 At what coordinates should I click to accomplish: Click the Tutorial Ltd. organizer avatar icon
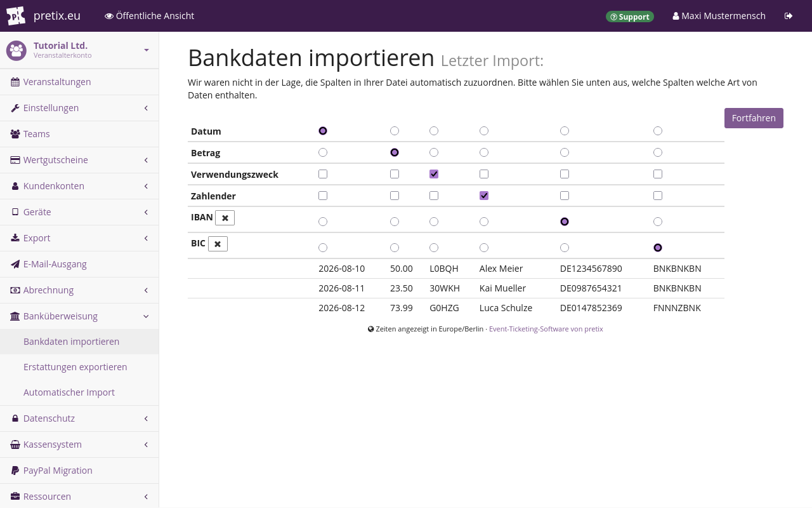point(16,50)
